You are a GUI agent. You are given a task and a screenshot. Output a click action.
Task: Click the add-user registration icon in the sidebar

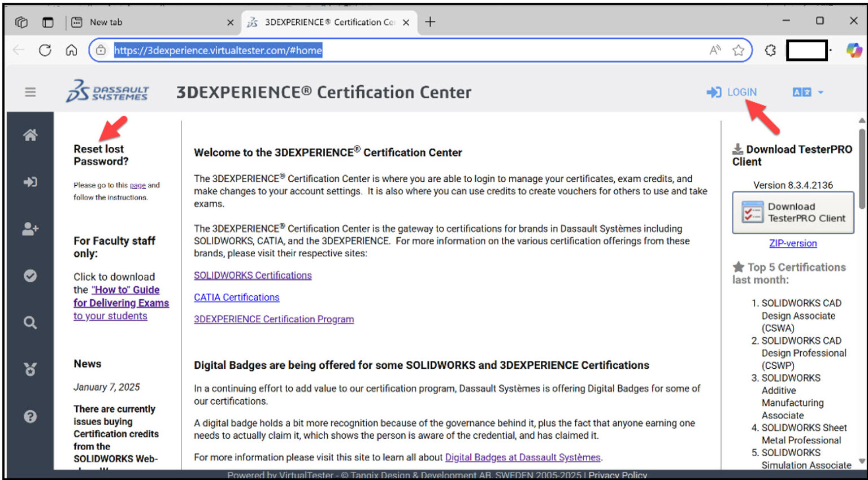pyautogui.click(x=30, y=229)
